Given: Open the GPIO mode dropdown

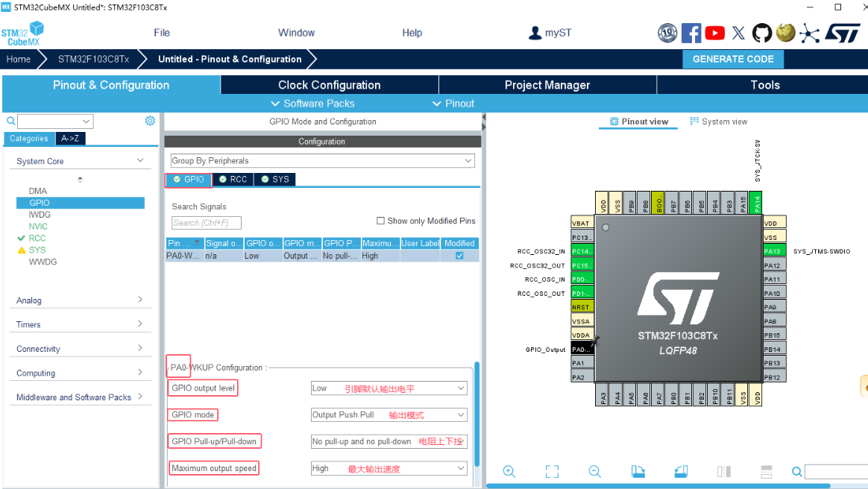Looking at the screenshot, I should point(389,415).
